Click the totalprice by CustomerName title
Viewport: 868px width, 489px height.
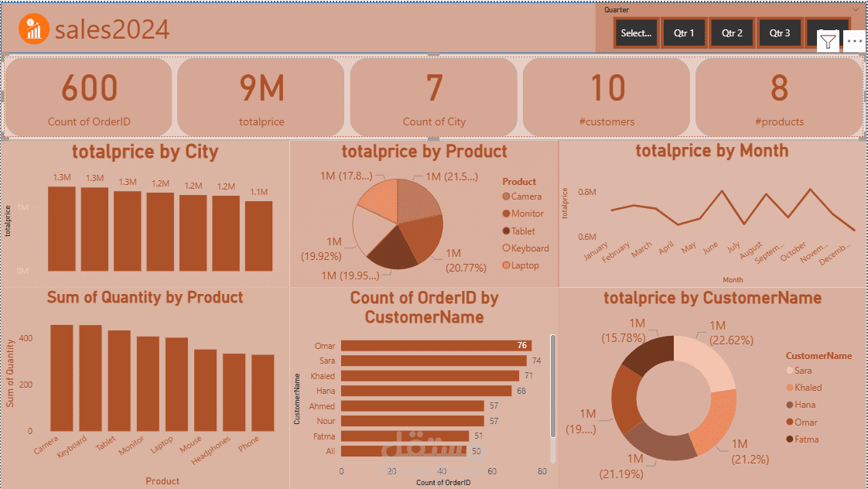[713, 298]
